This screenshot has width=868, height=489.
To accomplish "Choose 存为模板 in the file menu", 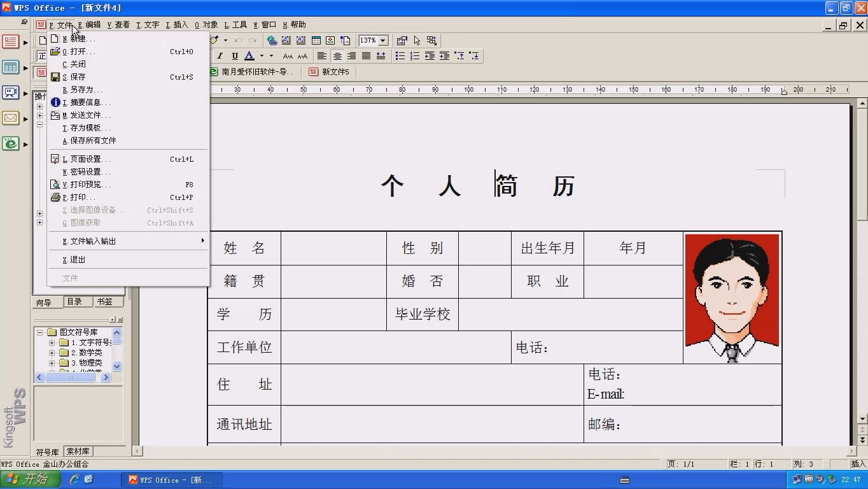I will click(x=128, y=128).
